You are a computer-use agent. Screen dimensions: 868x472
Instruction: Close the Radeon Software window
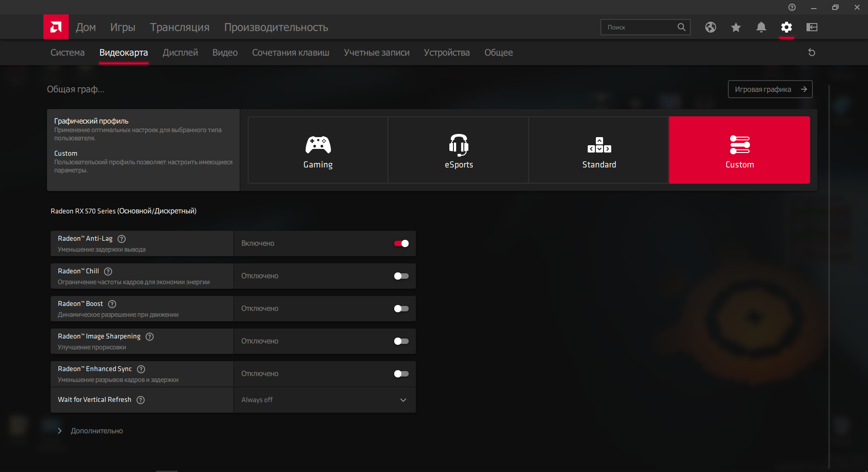tap(857, 7)
